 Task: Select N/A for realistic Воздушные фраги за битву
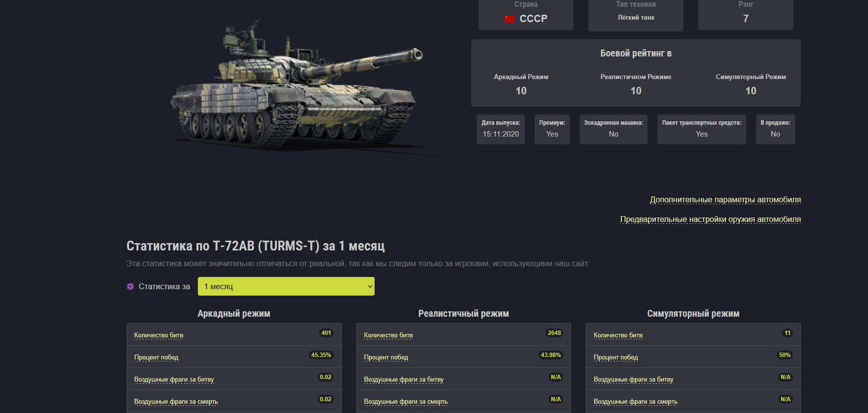[556, 377]
